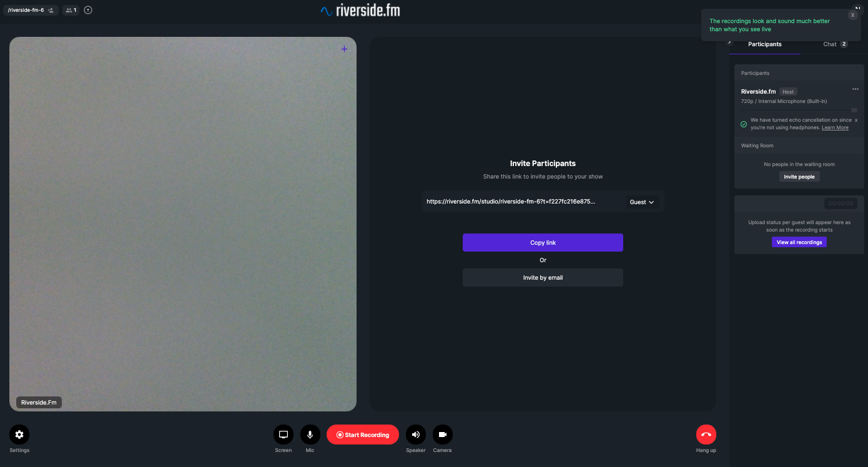This screenshot has width=868, height=467.
Task: Switch to the Chat tab
Action: point(836,44)
